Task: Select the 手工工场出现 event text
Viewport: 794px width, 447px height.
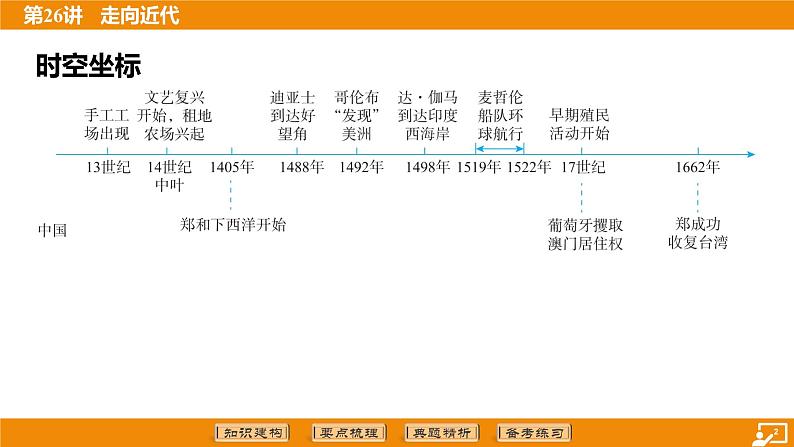Action: (107, 125)
